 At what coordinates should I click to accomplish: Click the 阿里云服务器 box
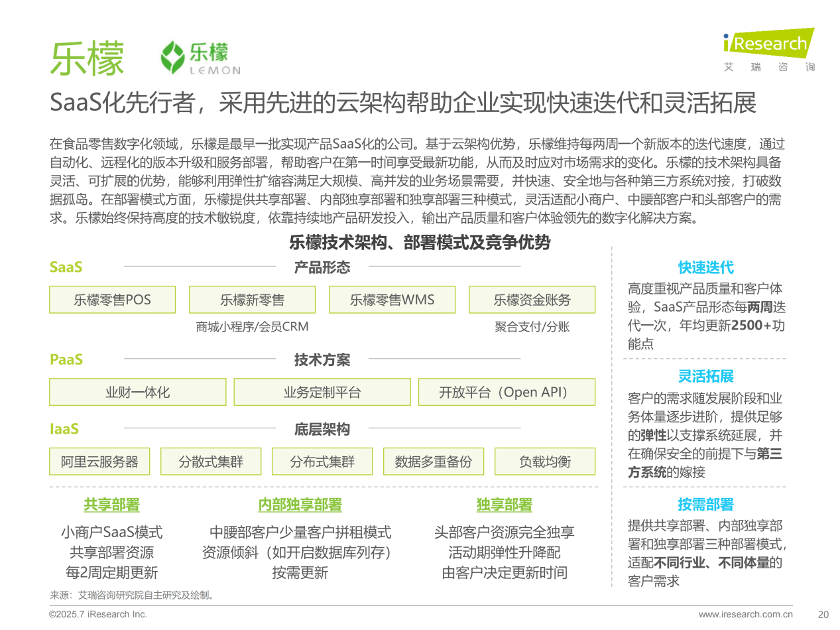tap(99, 462)
